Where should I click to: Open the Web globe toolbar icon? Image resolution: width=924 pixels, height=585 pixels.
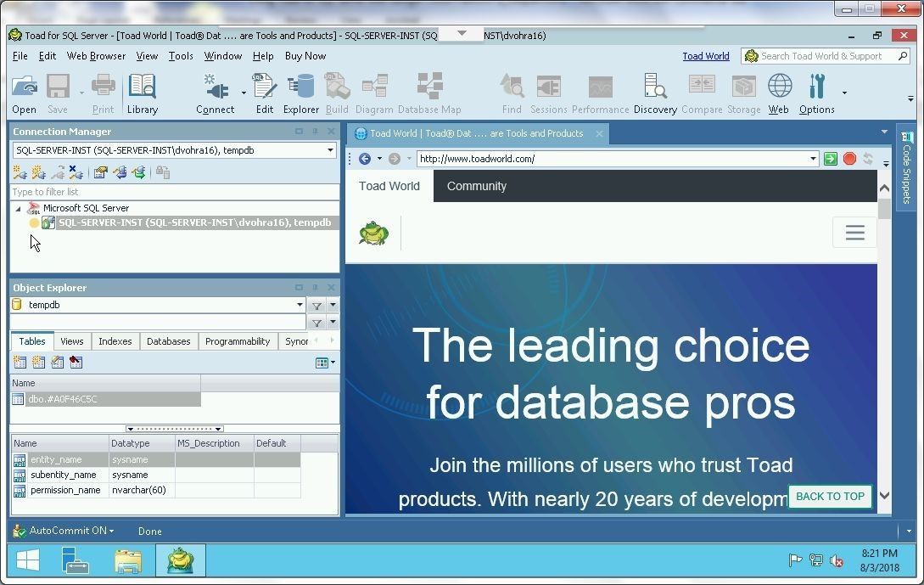779,87
